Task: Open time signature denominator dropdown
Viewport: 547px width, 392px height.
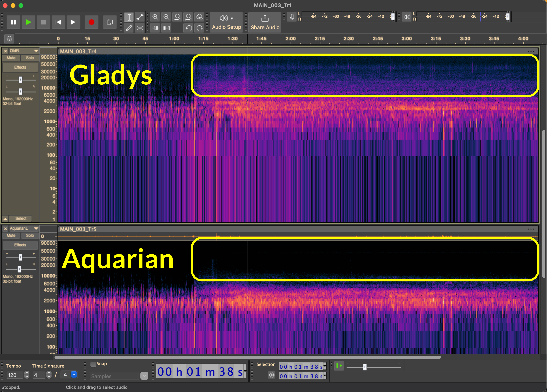Action: pyautogui.click(x=74, y=375)
